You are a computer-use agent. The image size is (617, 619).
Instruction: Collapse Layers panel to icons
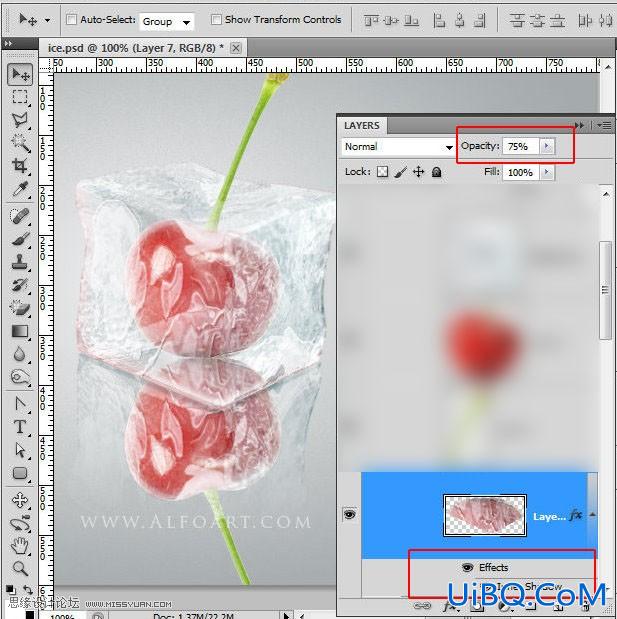click(x=579, y=126)
